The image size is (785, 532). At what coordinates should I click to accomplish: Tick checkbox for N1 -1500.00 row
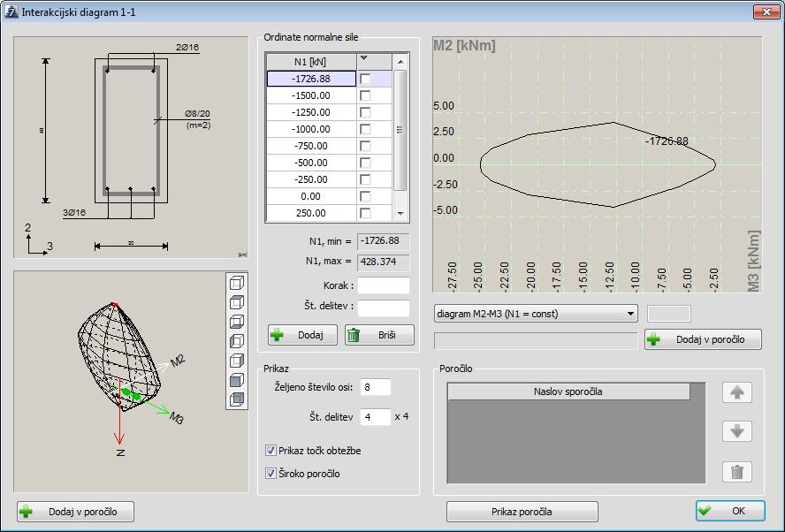coord(365,95)
